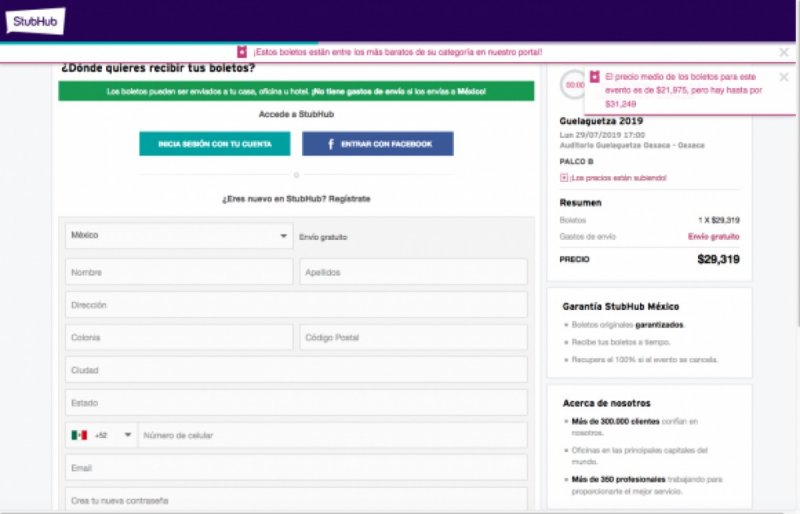Click the Facebook icon on the login button

coord(330,144)
